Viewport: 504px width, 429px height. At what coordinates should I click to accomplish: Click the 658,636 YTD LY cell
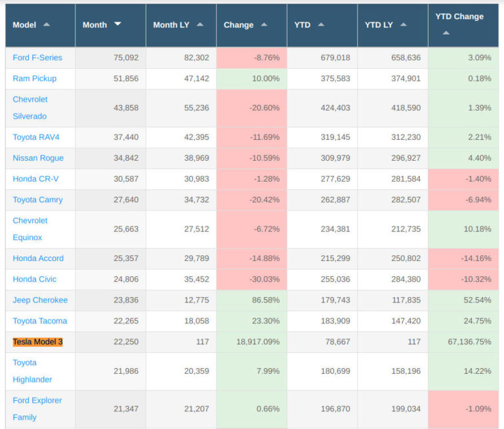[393, 58]
